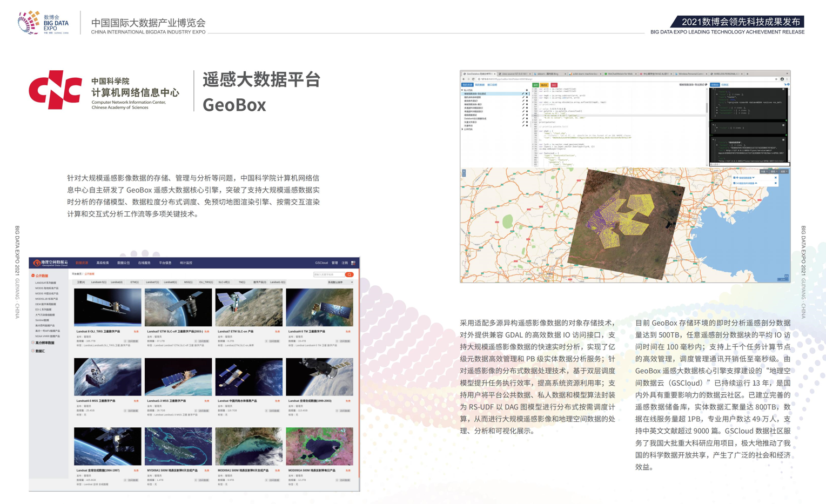Image resolution: width=826 pixels, height=504 pixels.
Task: Toggle the top vegetation index layer checkbox
Action: pyautogui.click(x=734, y=178)
